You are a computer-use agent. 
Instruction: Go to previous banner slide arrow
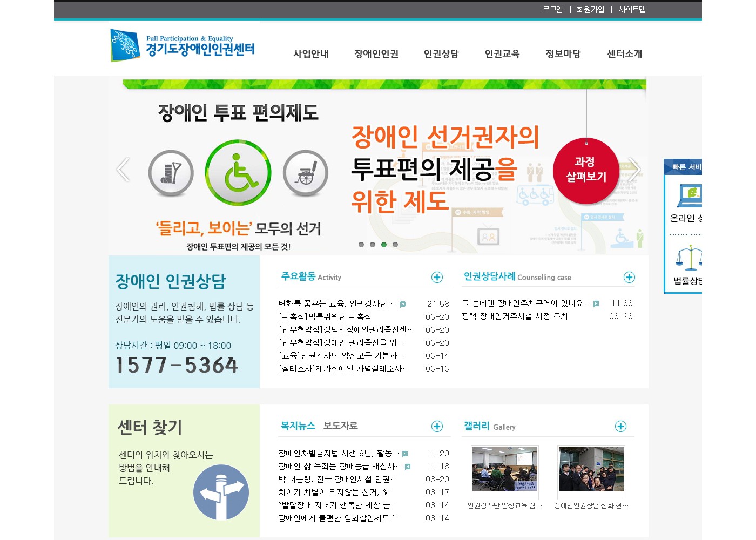[x=123, y=170]
